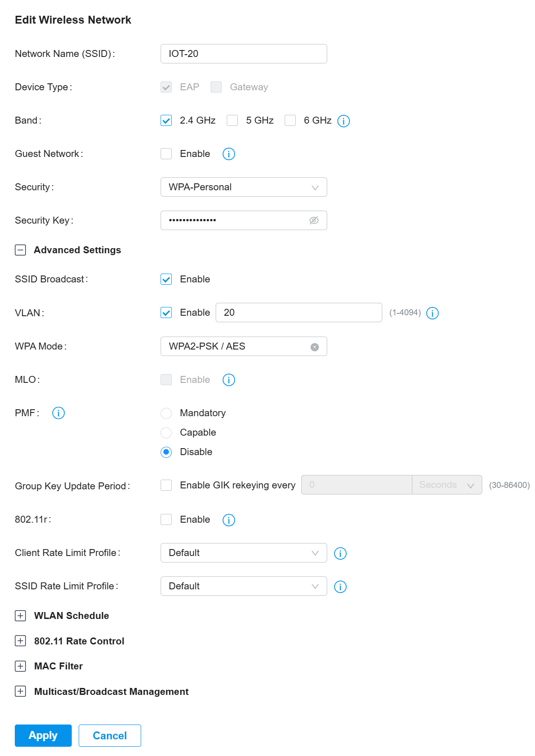This screenshot has width=535, height=756.
Task: Open the MLO info icon
Action: pos(229,380)
